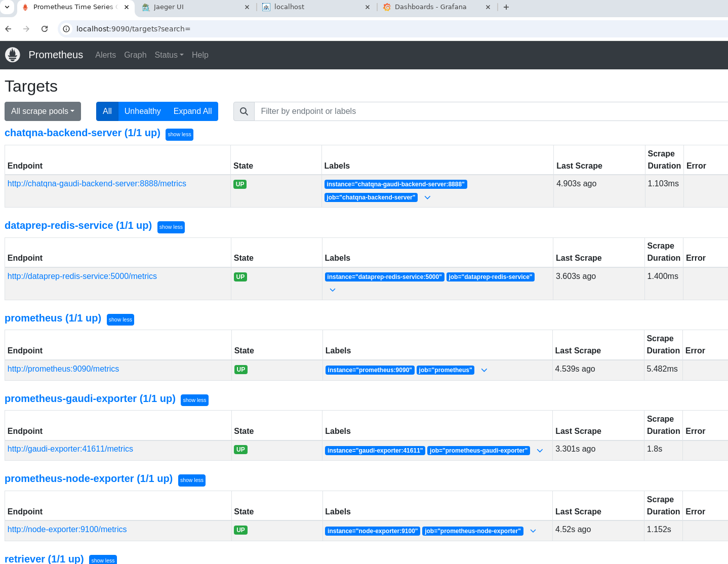Focus the Filter by endpoint or labels field
Image resolution: width=728 pixels, height=564 pixels.
click(491, 111)
